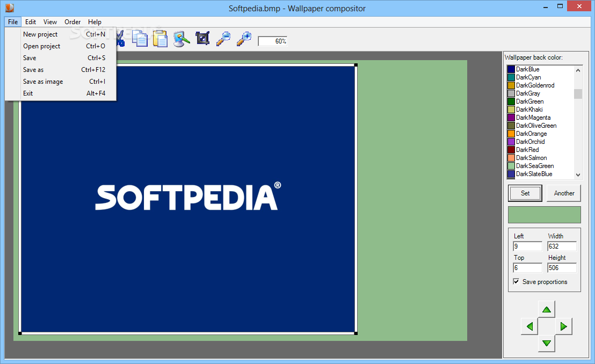
Task: Minimize the Wallpaper compositor window
Action: 545,6
